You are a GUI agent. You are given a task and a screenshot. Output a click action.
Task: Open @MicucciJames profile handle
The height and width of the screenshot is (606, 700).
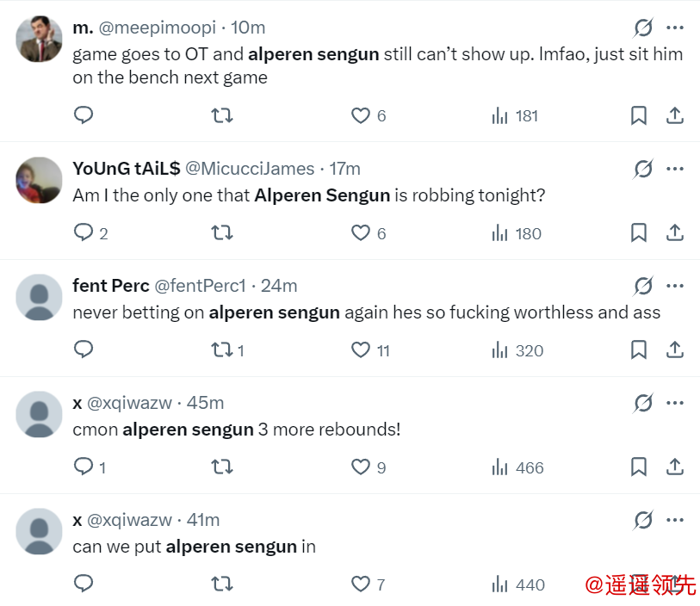(250, 169)
